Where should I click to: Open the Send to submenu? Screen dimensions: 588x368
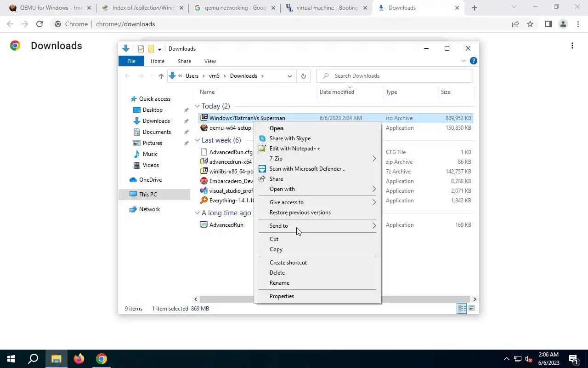317,226
